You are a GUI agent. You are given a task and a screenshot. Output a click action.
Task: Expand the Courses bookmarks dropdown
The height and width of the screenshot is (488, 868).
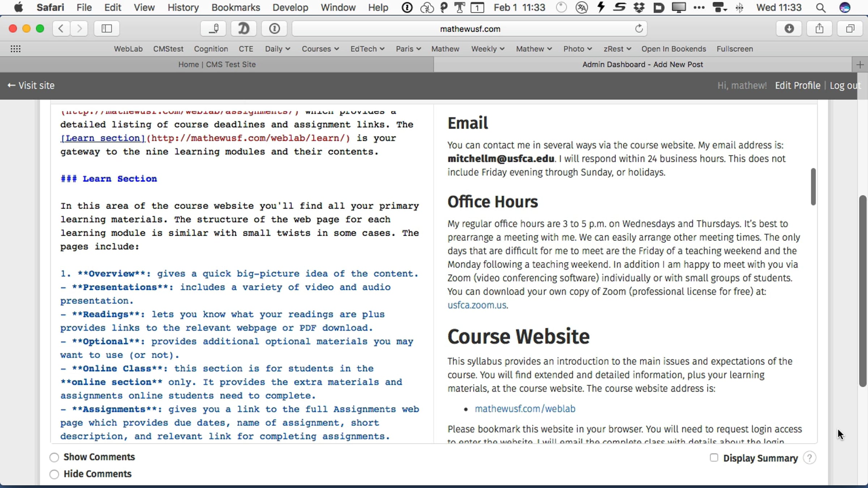pyautogui.click(x=320, y=49)
